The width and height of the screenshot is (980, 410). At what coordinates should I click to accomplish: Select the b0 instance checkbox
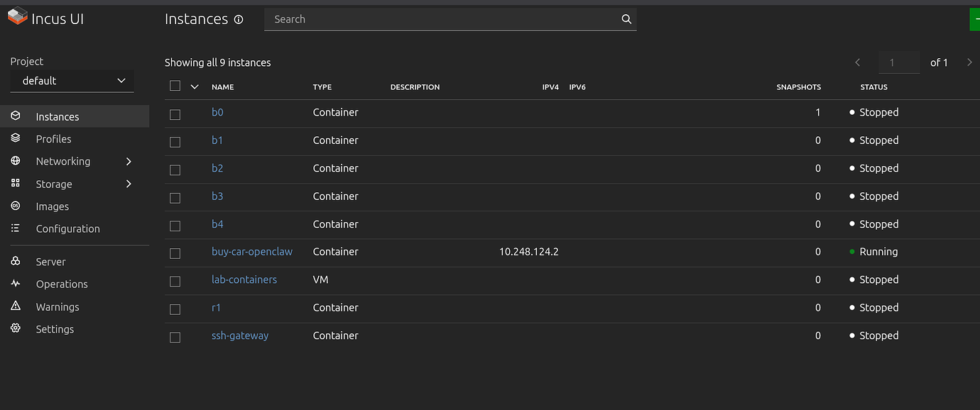(175, 114)
